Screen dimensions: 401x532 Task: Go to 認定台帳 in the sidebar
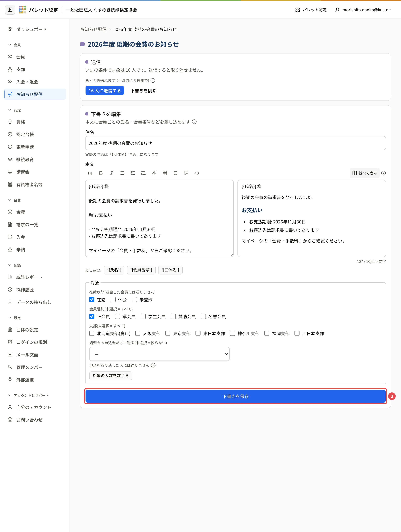[x=35, y=134]
